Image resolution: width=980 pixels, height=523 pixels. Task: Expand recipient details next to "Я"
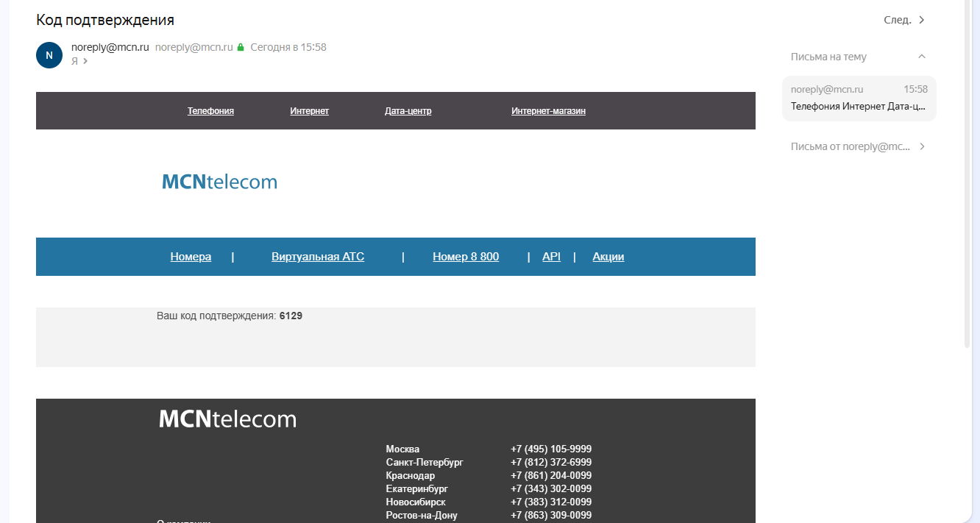[x=85, y=61]
